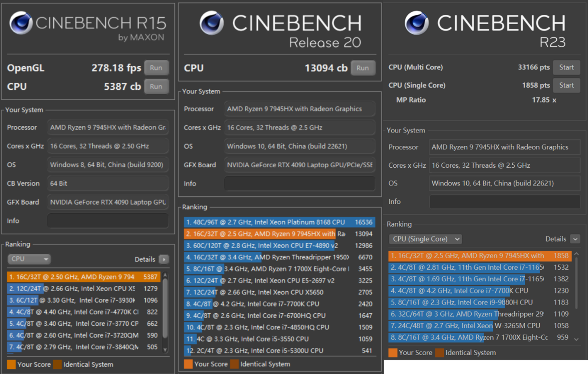588x374 pixels.
Task: Select R15 ranking row Intel Core i7-3720QM
Action: point(84,335)
